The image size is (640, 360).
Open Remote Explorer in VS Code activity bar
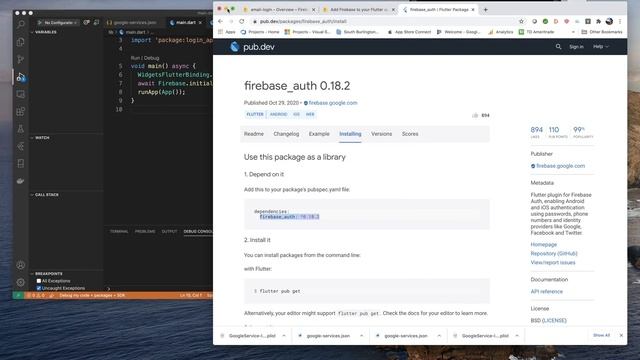pos(20,94)
